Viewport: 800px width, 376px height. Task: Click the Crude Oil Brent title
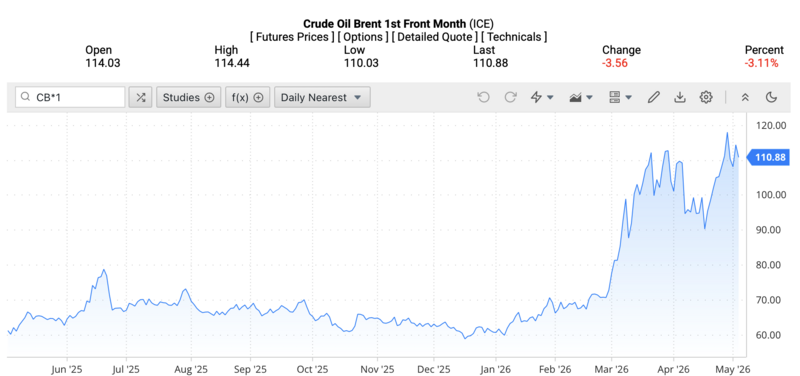(x=385, y=23)
